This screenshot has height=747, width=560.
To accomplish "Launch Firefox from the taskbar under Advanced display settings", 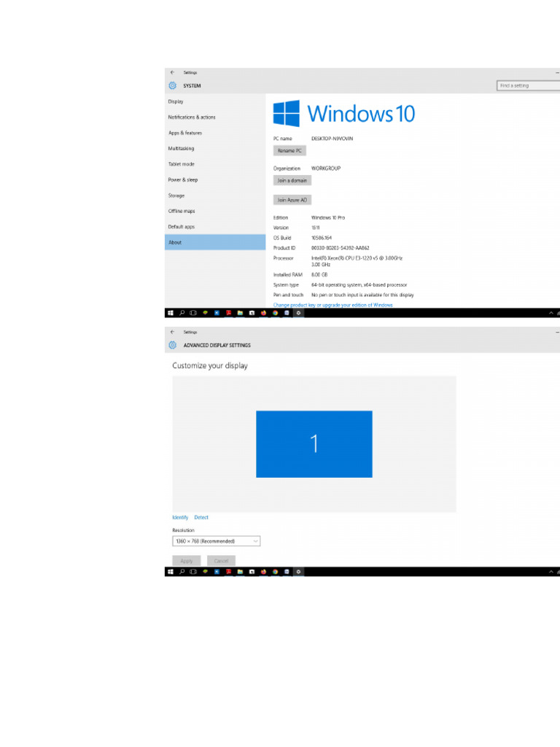I will (x=263, y=572).
